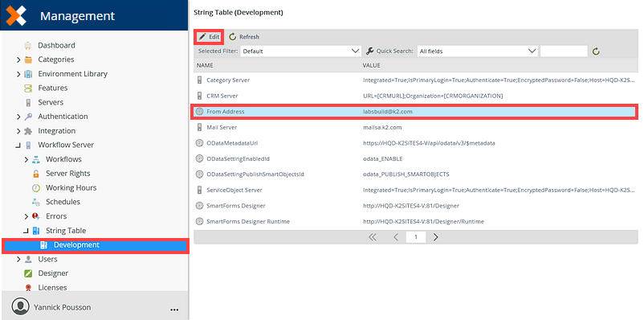The image size is (644, 320).
Task: Open the Designer icon in sidebar
Action: coord(28,273)
